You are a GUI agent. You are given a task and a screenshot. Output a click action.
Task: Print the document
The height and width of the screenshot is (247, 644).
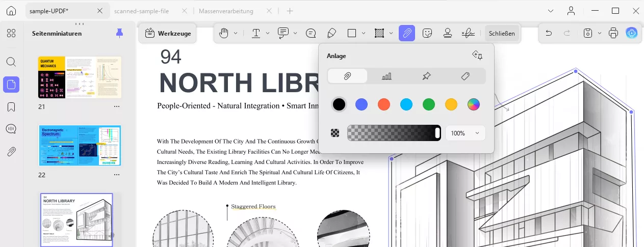tap(613, 33)
